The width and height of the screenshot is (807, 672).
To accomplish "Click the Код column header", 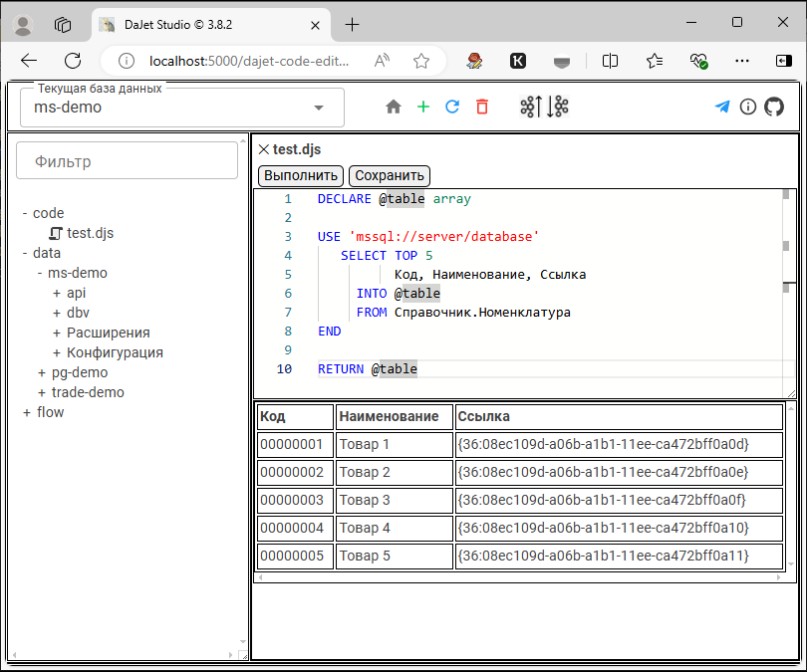I will click(x=296, y=416).
